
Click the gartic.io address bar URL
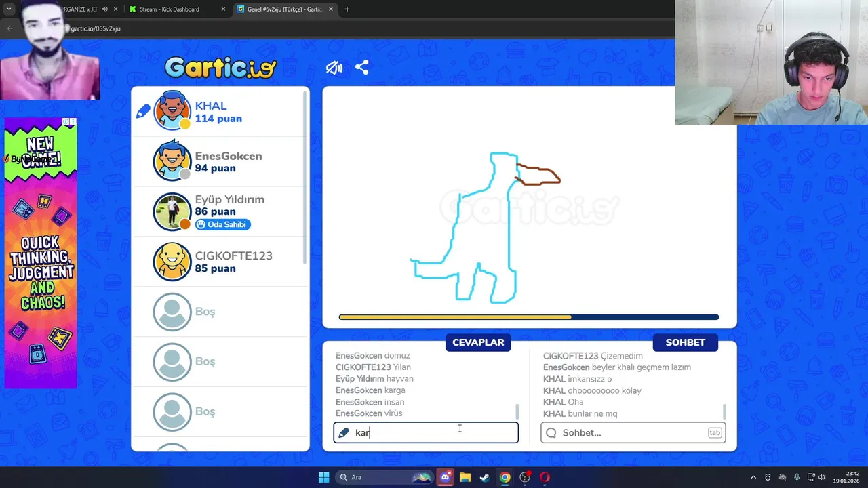(x=96, y=28)
